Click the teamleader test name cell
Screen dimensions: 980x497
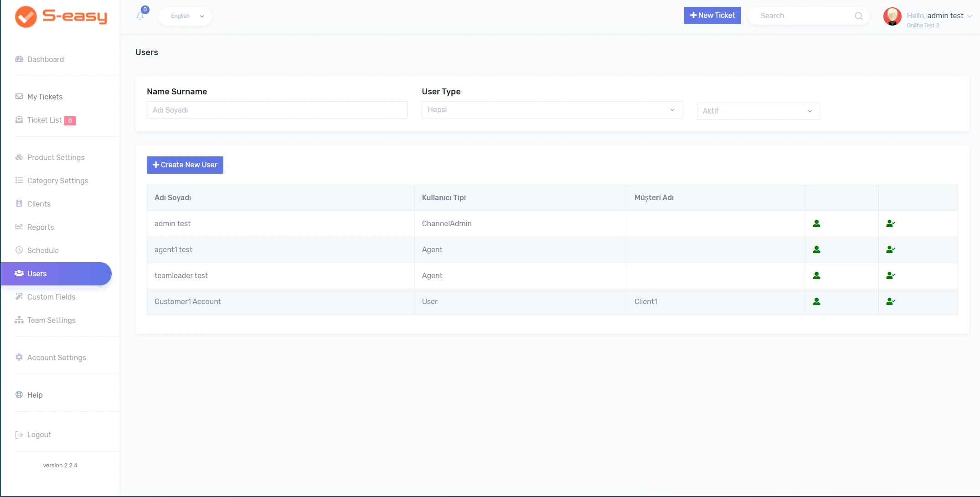[280, 275]
